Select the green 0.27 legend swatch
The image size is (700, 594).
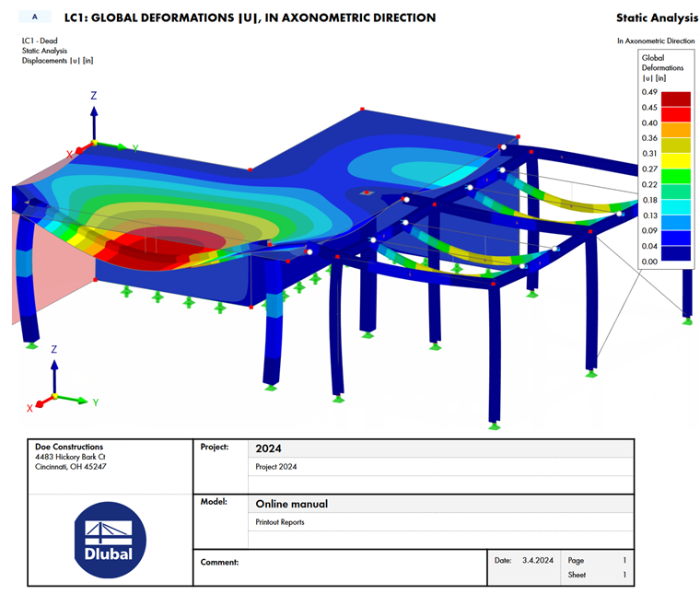675,176
